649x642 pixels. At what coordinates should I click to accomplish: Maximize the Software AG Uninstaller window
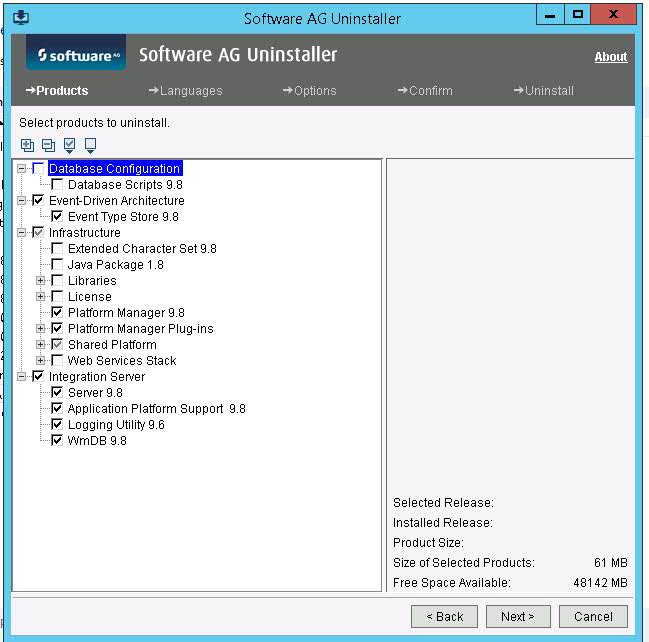(x=577, y=14)
